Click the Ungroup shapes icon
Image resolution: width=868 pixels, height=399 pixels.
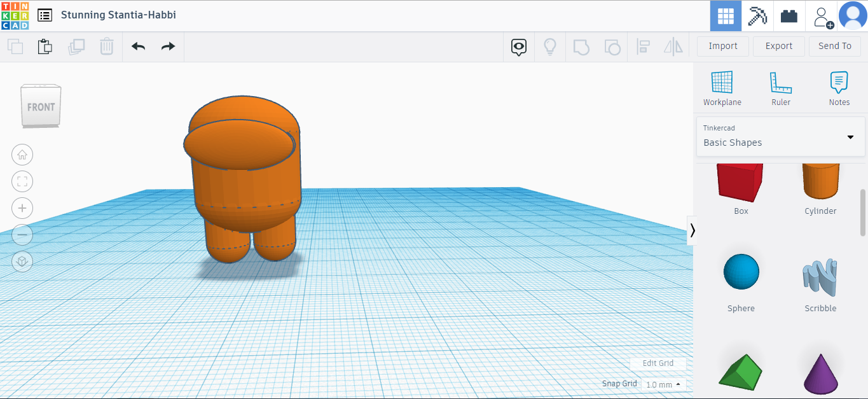(x=612, y=46)
